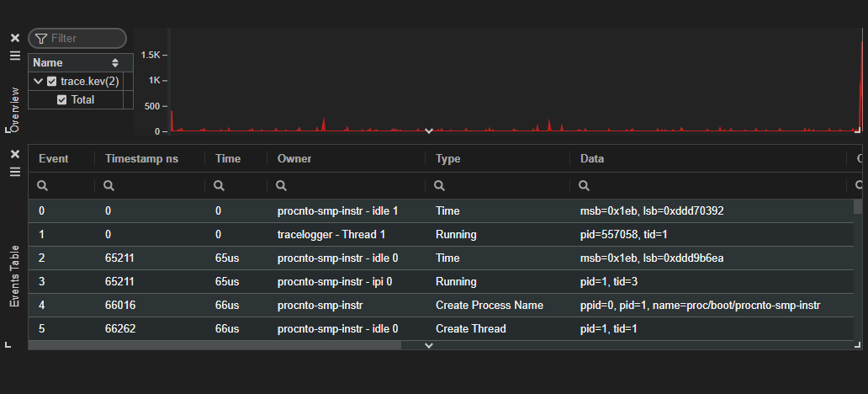Close the Events Table panel
This screenshot has height=394, width=868.
click(14, 154)
